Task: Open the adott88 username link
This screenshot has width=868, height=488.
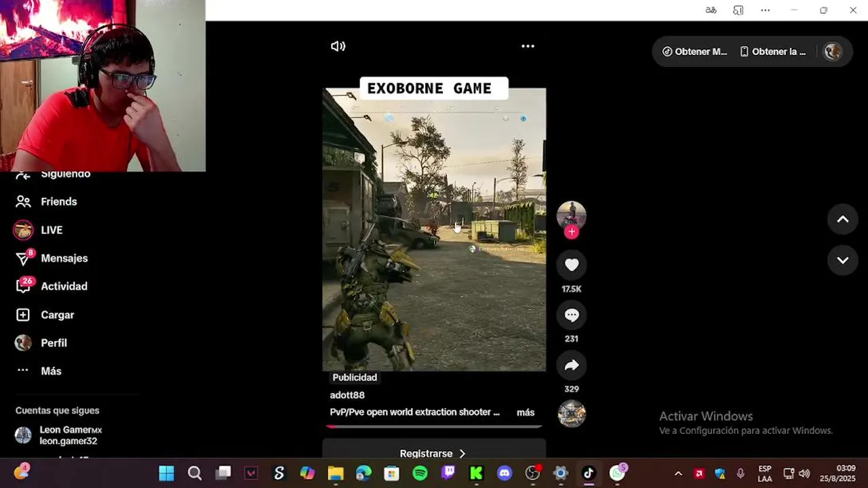Action: pos(347,395)
